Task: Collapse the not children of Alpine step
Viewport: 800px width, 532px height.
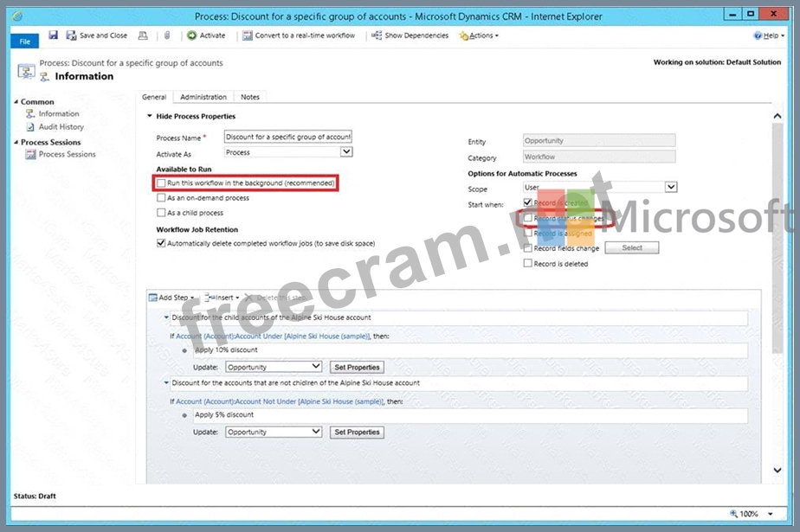Action: pos(166,382)
